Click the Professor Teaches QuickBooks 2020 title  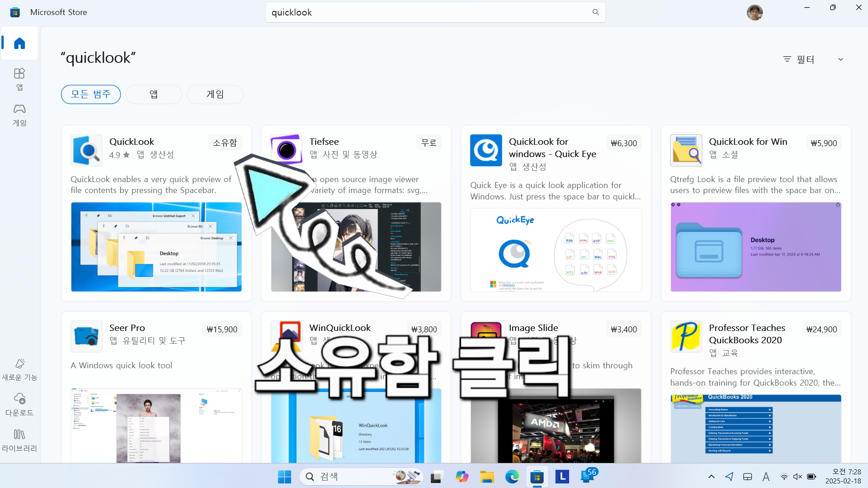click(747, 334)
